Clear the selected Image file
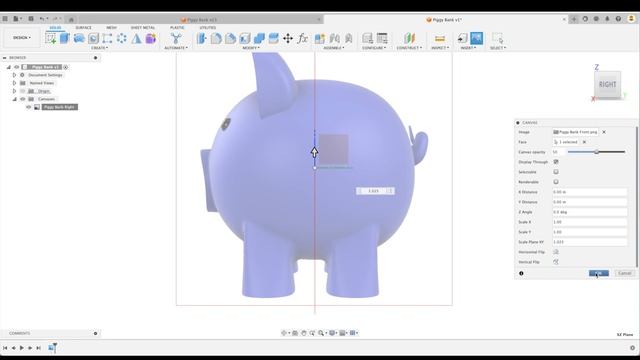Viewport: 640px width, 360px height. [604, 132]
